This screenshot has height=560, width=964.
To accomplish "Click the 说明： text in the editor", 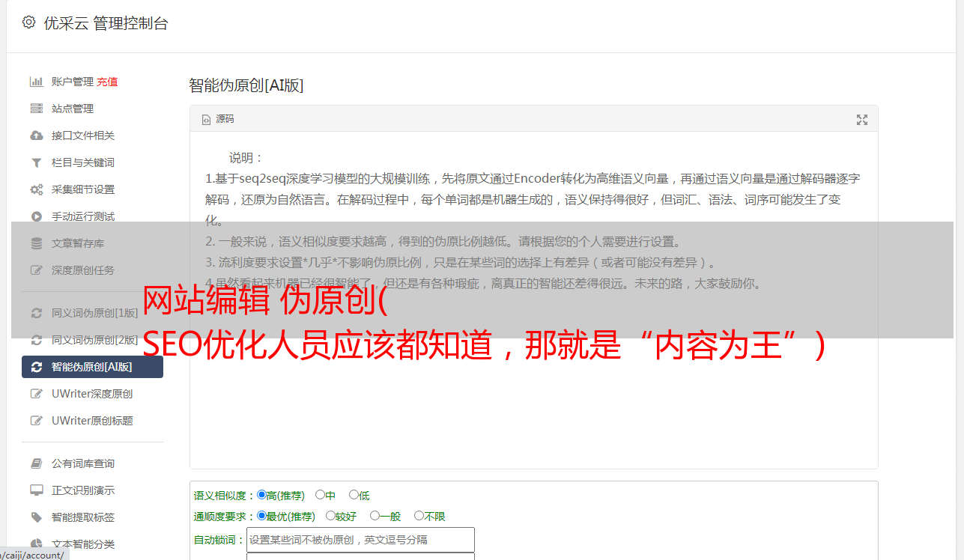I will click(246, 158).
